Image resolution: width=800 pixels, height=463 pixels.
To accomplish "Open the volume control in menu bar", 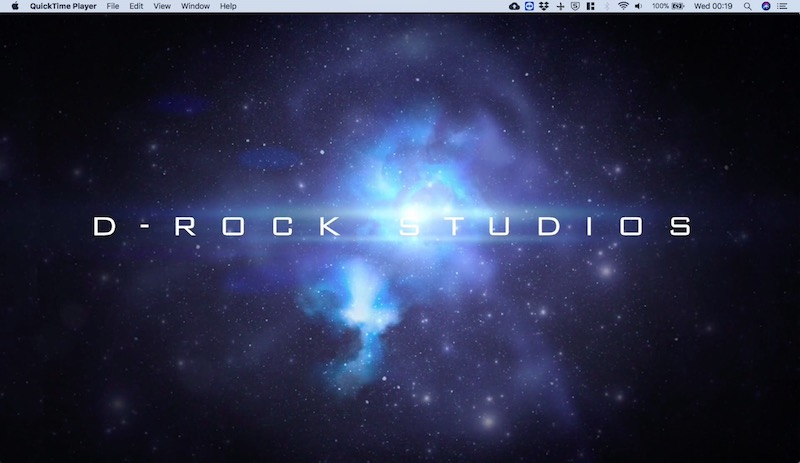I will click(638, 6).
